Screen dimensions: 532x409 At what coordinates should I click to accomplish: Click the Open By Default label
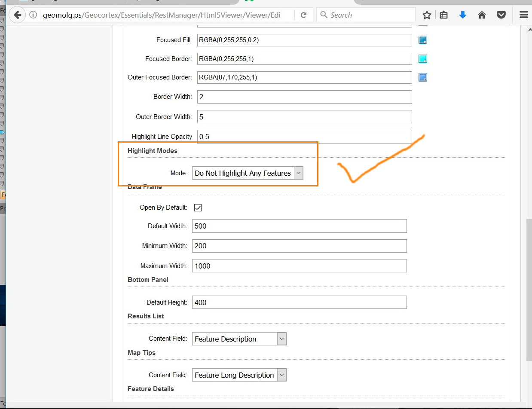point(163,208)
